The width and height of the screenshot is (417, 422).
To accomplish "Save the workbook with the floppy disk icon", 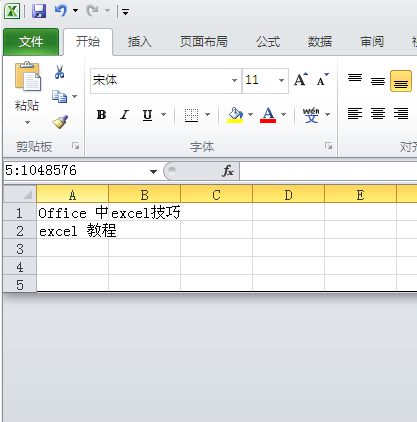I will tap(39, 11).
